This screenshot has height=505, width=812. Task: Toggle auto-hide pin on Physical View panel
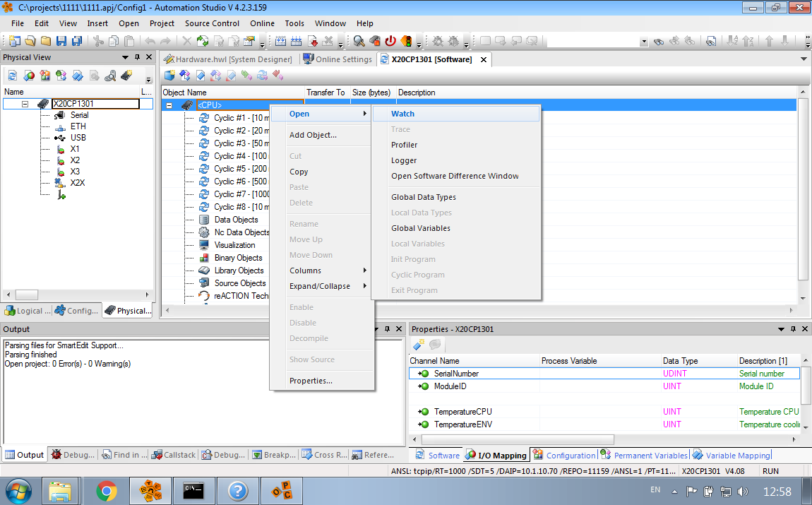pyautogui.click(x=137, y=57)
